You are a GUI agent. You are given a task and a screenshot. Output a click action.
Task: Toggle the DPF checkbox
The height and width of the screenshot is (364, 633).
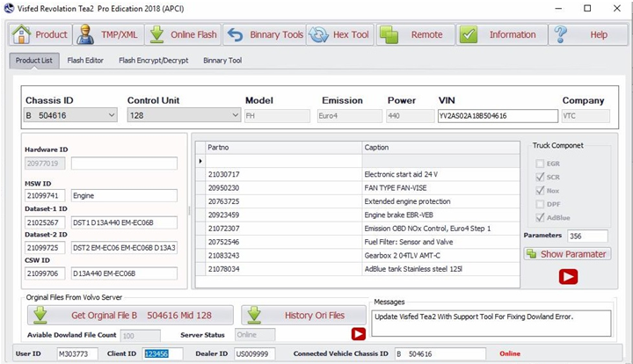tap(540, 204)
